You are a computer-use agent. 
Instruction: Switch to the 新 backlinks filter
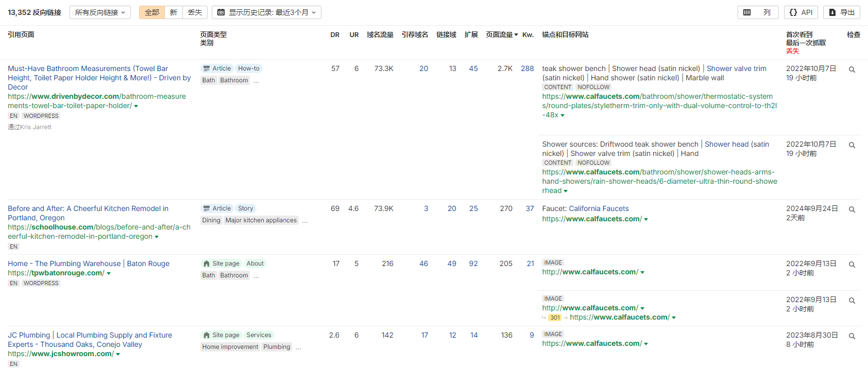click(174, 12)
